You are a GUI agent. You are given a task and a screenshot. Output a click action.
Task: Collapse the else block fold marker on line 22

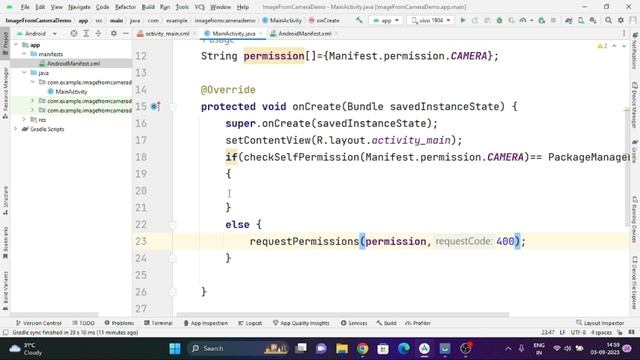[173, 224]
